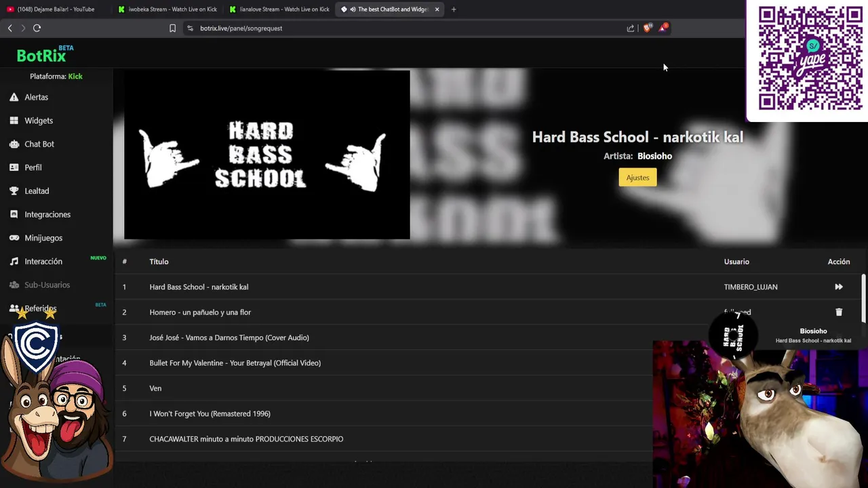The width and height of the screenshot is (868, 488).
Task: Switch to Dejame Bailar YouTube tab
Action: click(x=56, y=9)
